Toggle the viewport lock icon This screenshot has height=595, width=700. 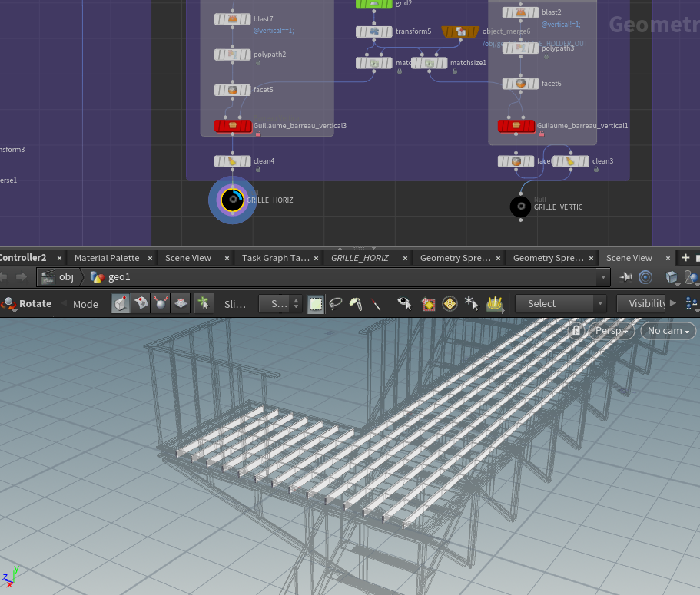coord(576,330)
